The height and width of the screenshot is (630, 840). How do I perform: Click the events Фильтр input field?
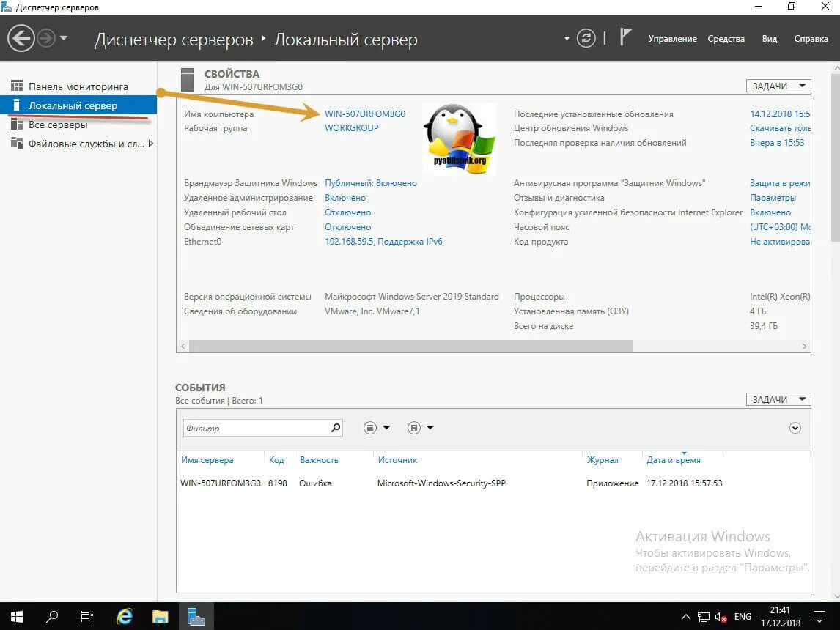tap(257, 428)
